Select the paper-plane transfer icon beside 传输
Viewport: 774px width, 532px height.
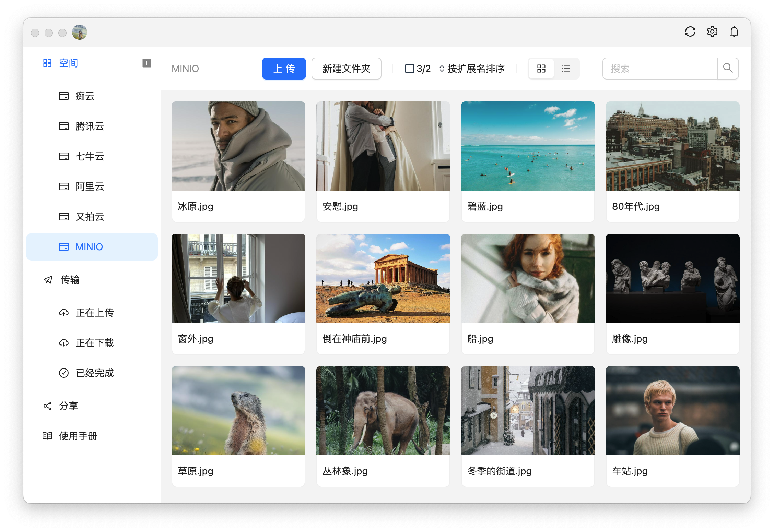coord(47,280)
